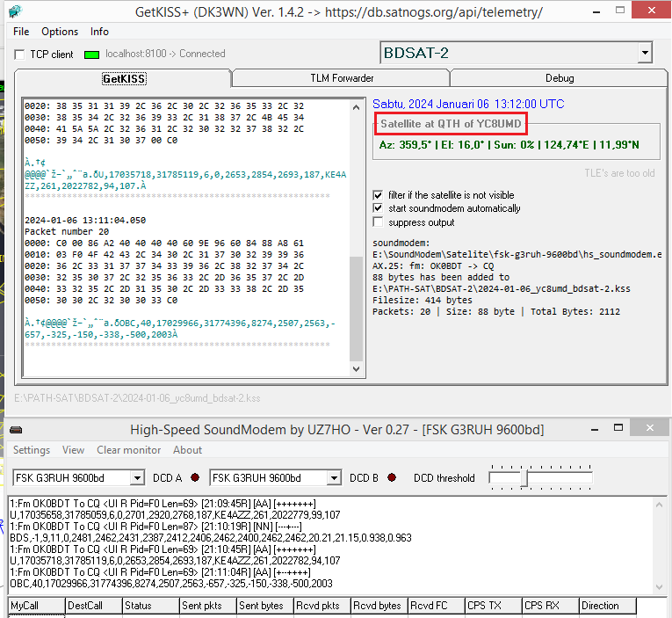This screenshot has height=618, width=672.
Task: Click the 'DCD threshold' label
Action: 444,477
